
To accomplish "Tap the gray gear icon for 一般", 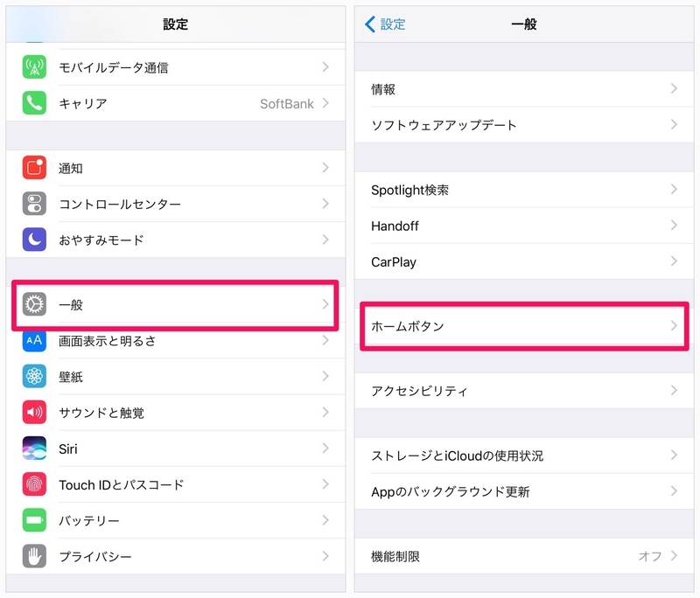I will 34,304.
